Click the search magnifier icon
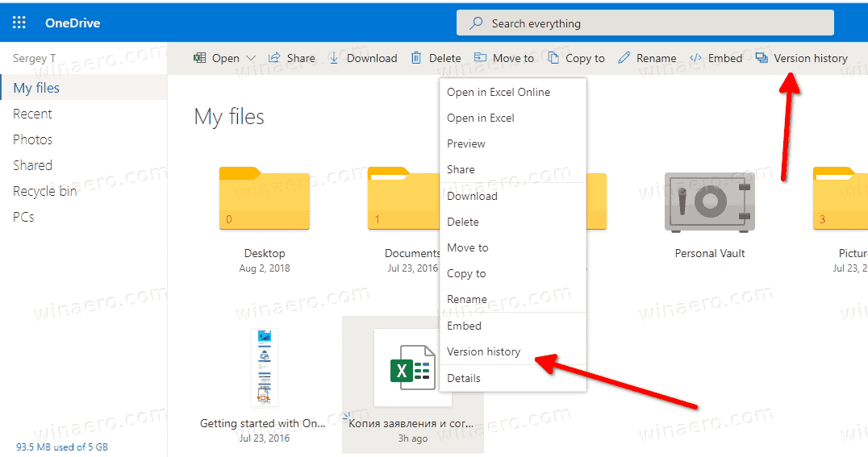868x457 pixels. pyautogui.click(x=475, y=23)
